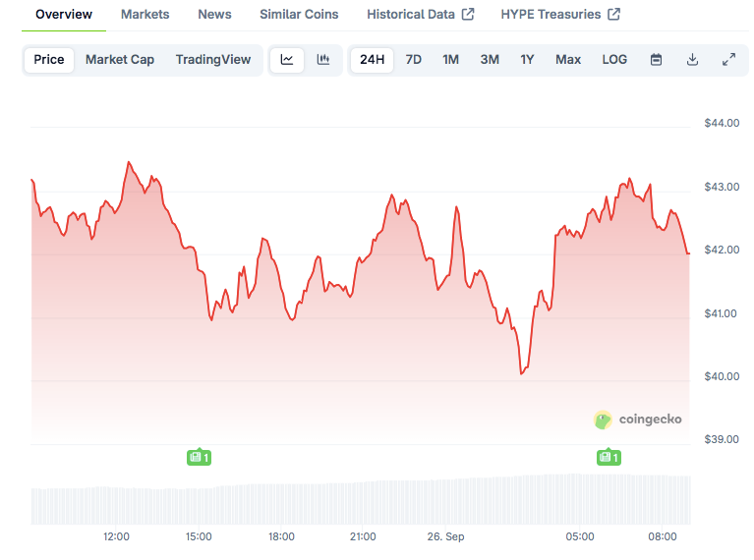Viewport: 754px width, 560px height.
Task: Open the Markets tab
Action: pos(145,15)
